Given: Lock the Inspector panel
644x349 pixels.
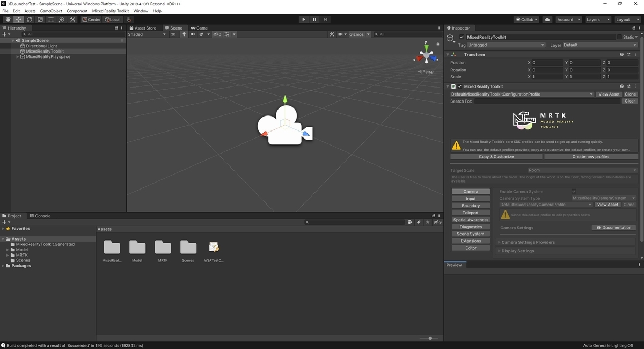Looking at the screenshot, I should [x=633, y=28].
